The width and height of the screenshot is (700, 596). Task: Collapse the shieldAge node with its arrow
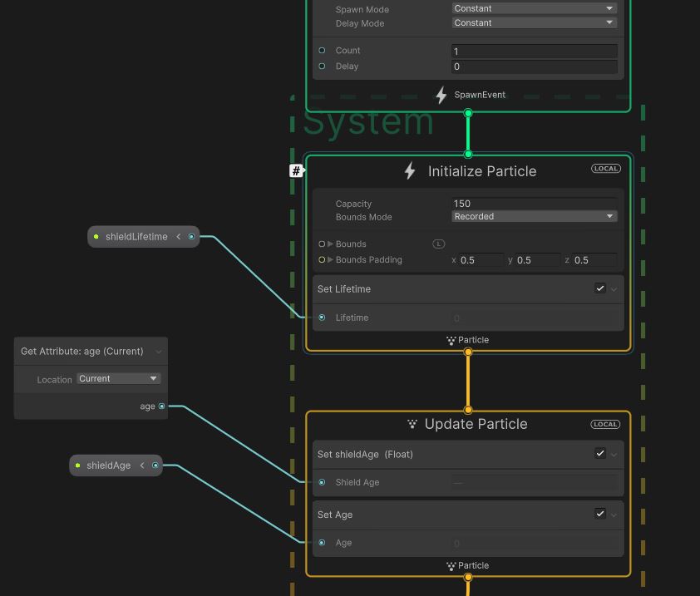click(142, 465)
